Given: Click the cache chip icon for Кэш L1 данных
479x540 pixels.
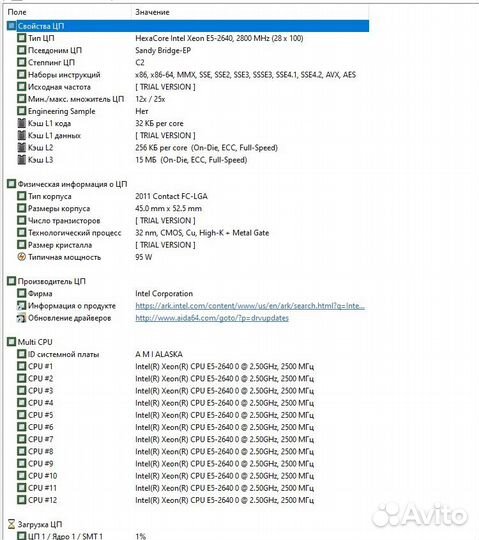Looking at the screenshot, I should tap(22, 135).
